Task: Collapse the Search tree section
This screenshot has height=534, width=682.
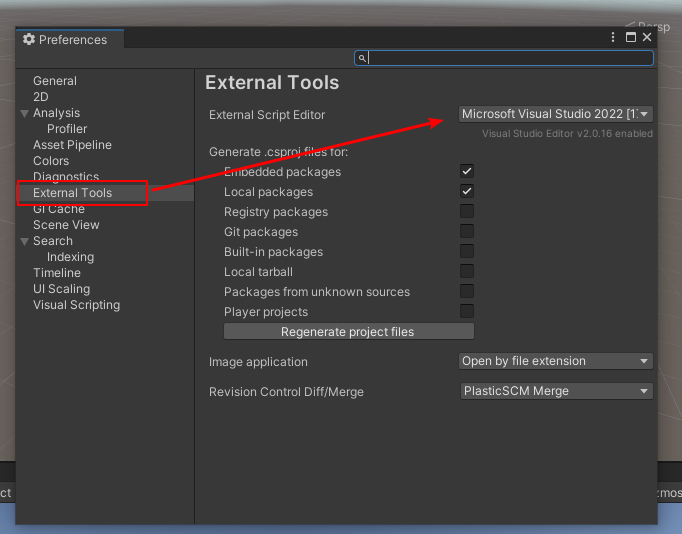Action: (x=25, y=241)
